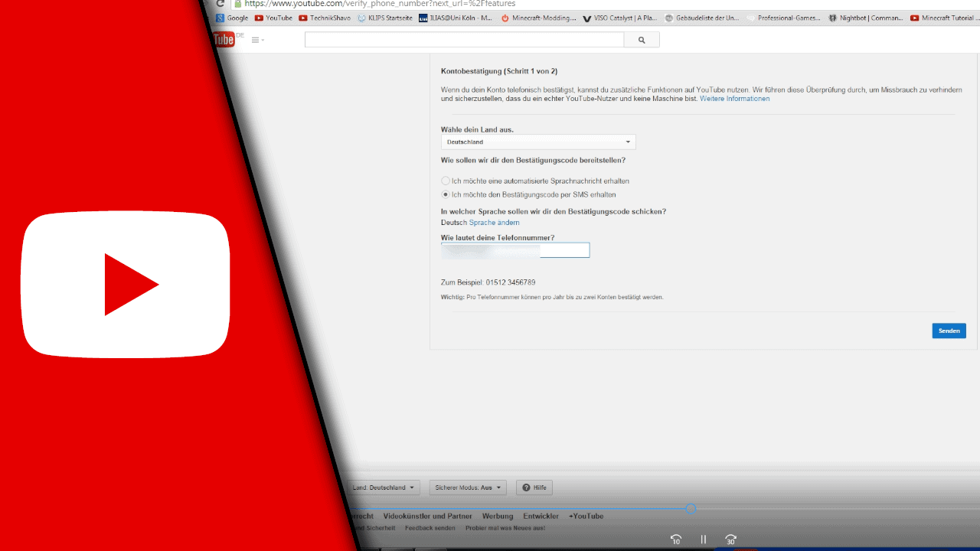Open the Gebäudeliste der Un... bookmark
Screen dimensions: 980x551
[702, 18]
